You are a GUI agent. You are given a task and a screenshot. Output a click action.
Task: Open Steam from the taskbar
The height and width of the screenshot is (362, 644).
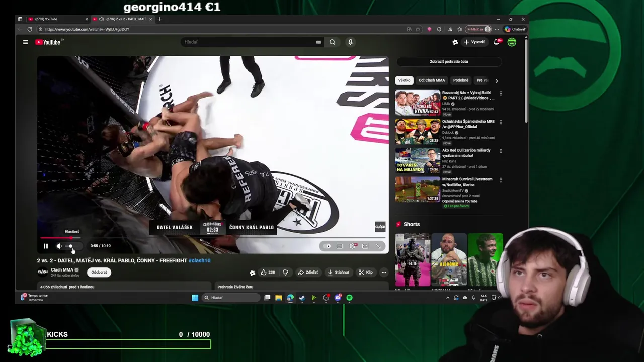(302, 298)
